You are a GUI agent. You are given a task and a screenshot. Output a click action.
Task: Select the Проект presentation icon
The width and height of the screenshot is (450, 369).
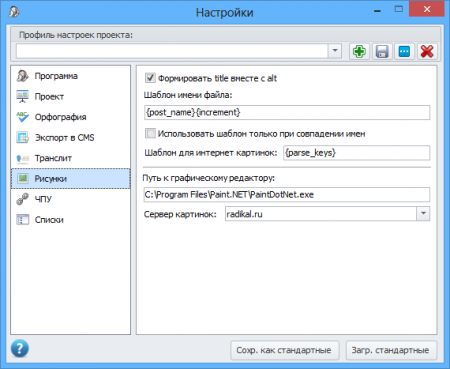(22, 96)
